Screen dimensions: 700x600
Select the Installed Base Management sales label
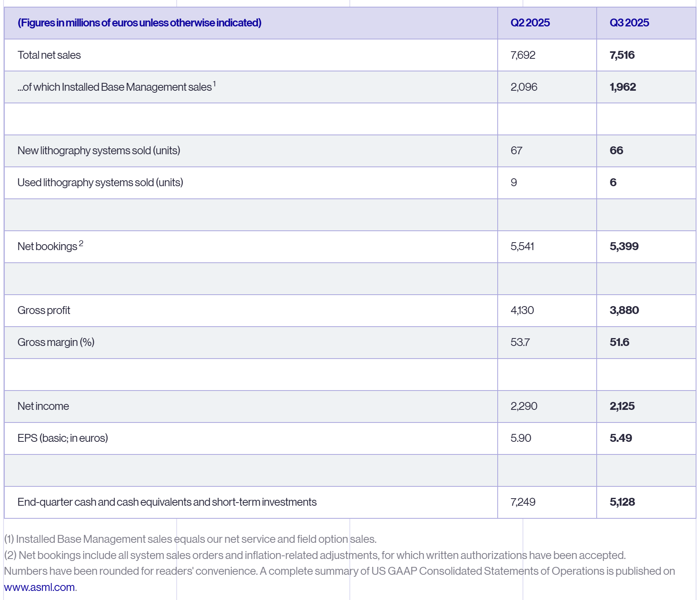(x=115, y=87)
